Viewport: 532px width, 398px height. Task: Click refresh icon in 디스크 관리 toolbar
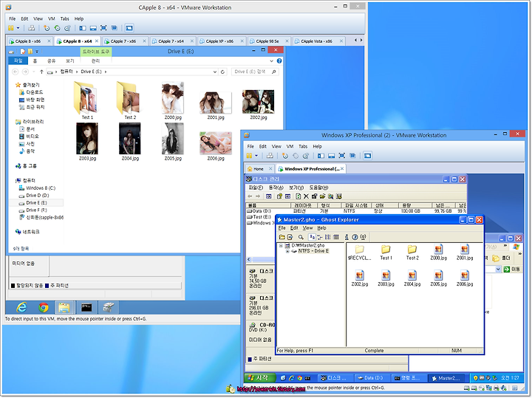pyautogui.click(x=298, y=196)
